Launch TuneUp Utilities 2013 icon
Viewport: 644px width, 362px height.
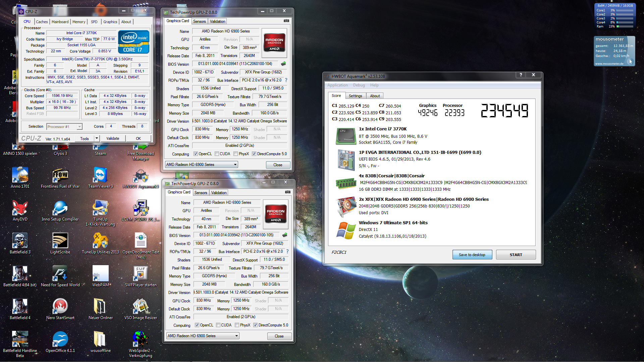point(100,243)
